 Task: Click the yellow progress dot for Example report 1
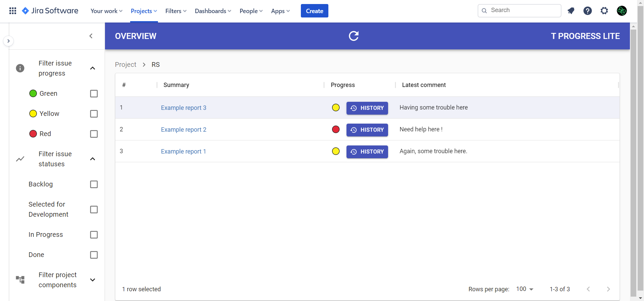point(336,152)
